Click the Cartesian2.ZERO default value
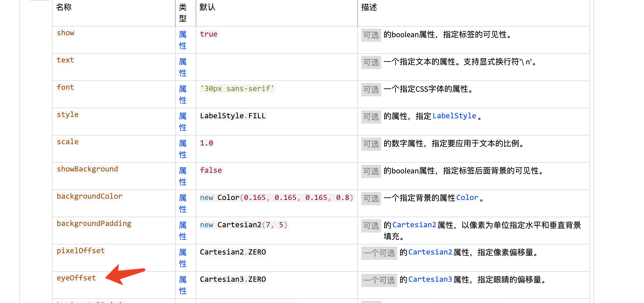 point(233,252)
